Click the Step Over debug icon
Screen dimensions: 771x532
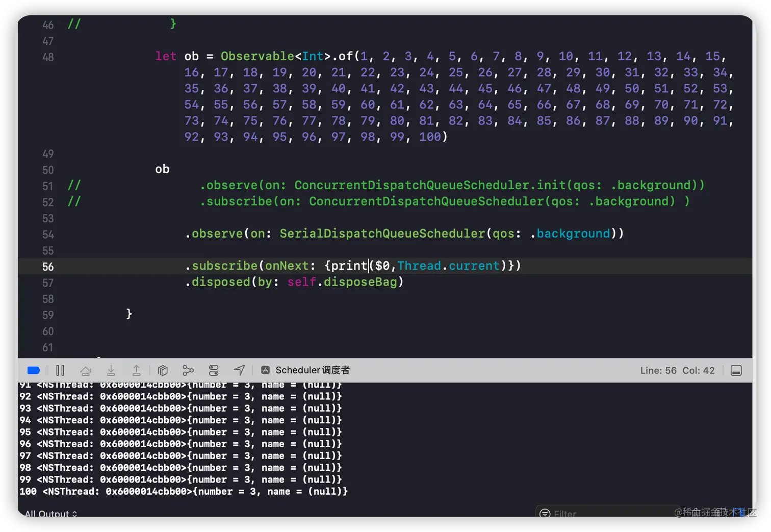(86, 370)
